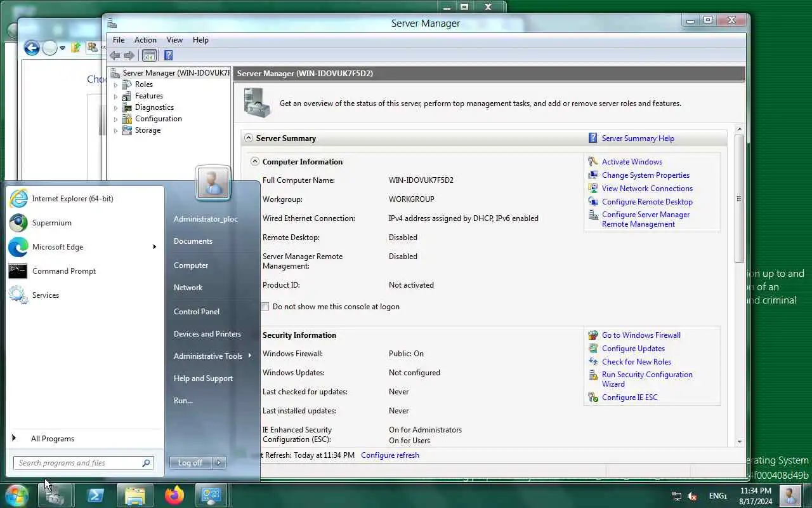Screen dimensions: 812x508
Task: Click the user account picture in Start menu
Action: [x=213, y=183]
